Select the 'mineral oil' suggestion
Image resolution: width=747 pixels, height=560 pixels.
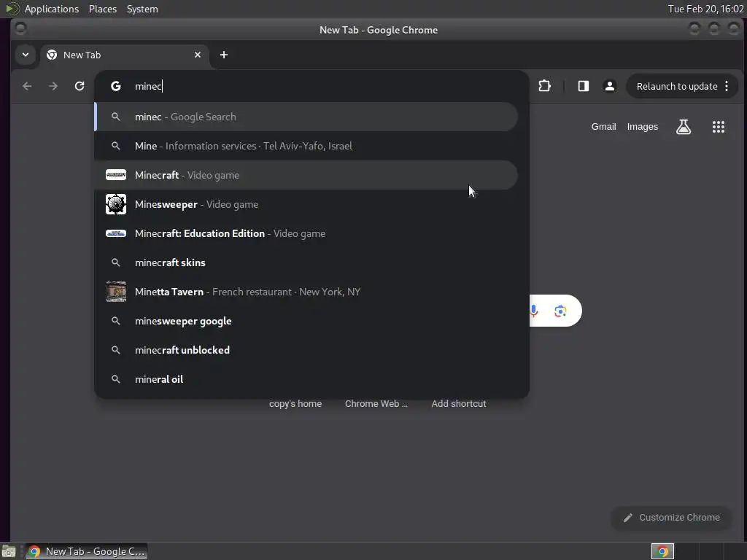[306, 379]
